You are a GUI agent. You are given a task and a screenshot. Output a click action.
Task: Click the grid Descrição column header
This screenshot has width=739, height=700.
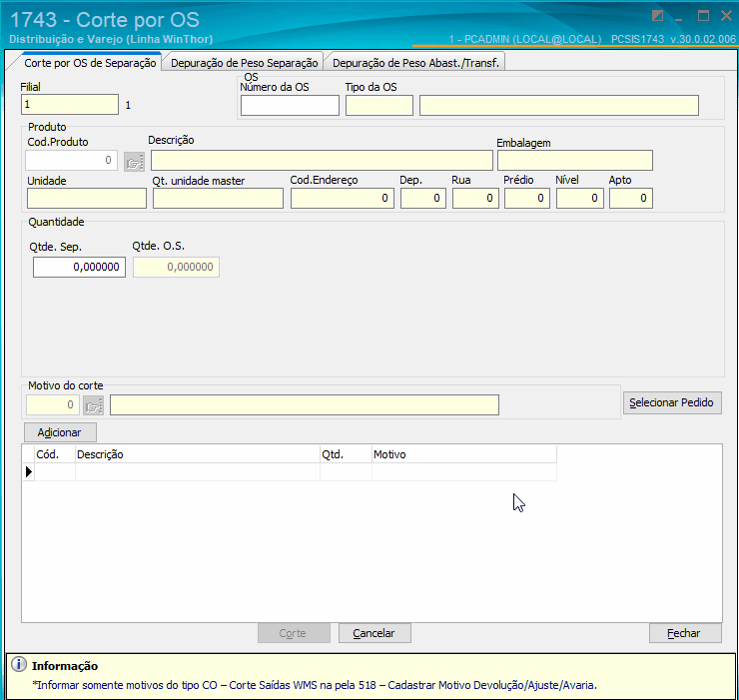point(198,454)
